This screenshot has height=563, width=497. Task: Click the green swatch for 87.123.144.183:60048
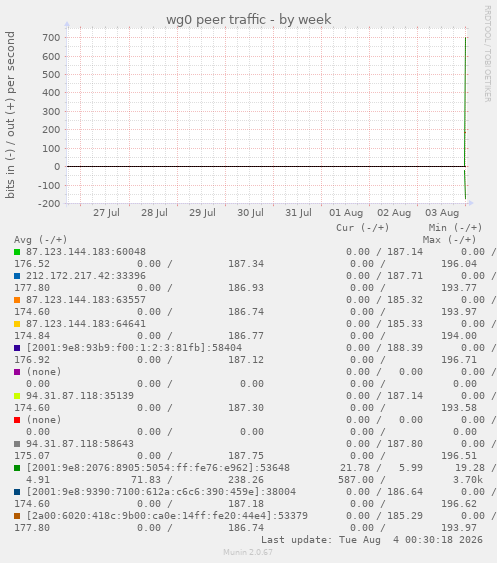click(x=17, y=252)
